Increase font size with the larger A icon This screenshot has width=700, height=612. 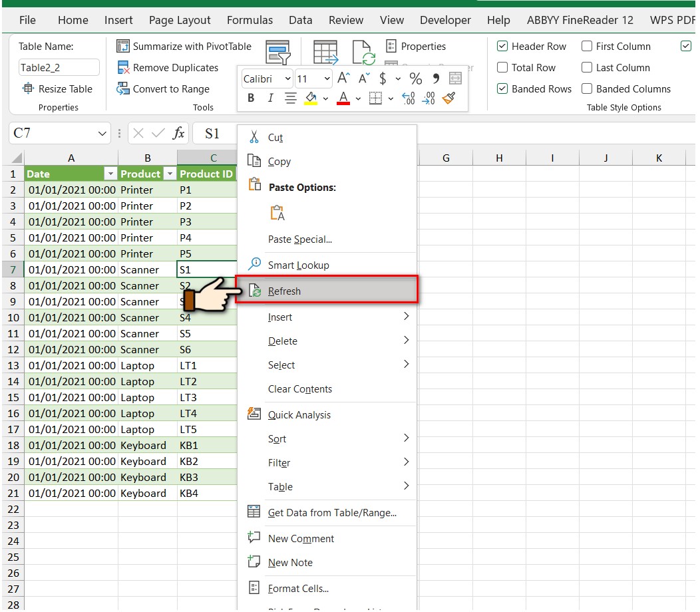pyautogui.click(x=343, y=78)
